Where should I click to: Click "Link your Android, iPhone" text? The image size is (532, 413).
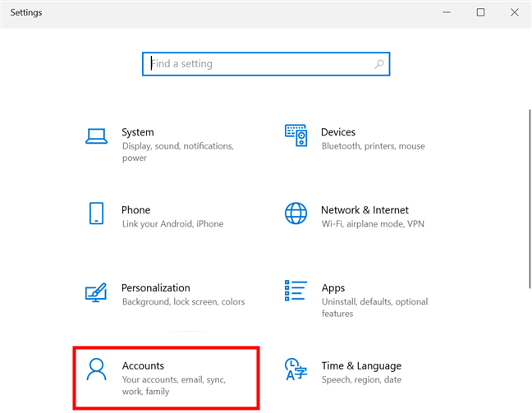point(172,224)
